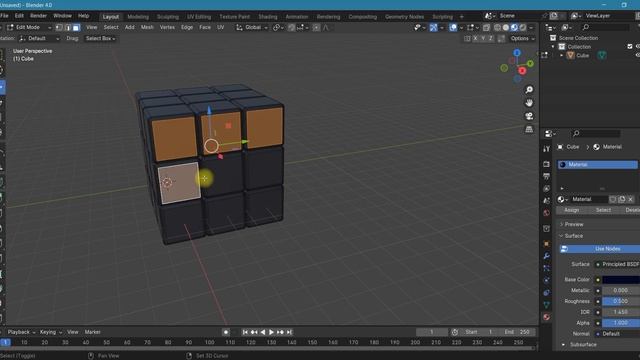Toggle Z mirror axis
Viewport: 640px width, 360px height.
[x=491, y=38]
